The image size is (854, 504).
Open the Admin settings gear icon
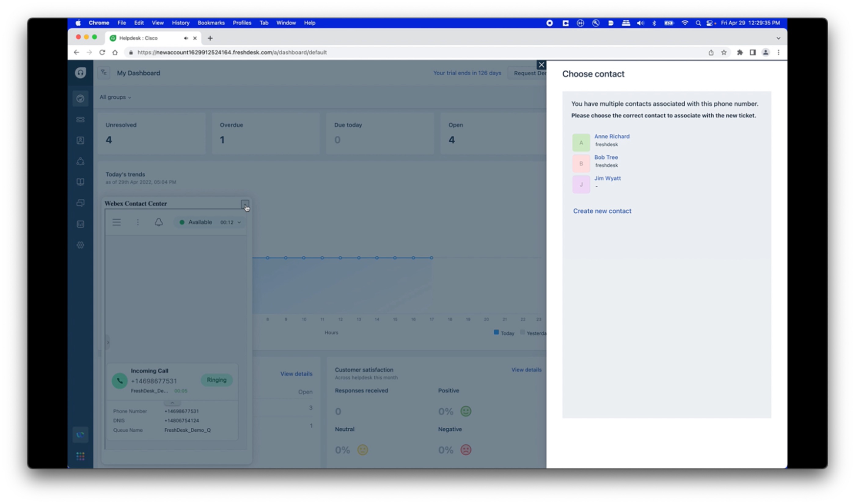click(x=80, y=245)
